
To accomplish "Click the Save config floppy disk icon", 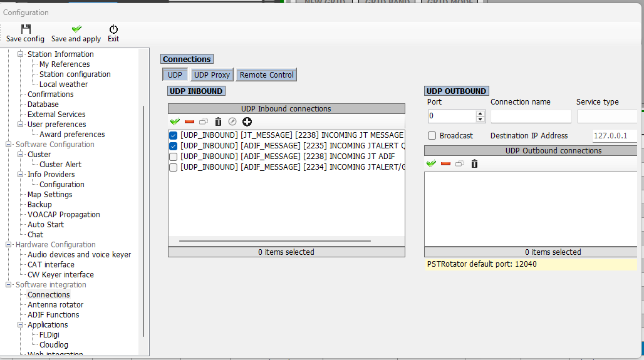I will click(x=26, y=29).
